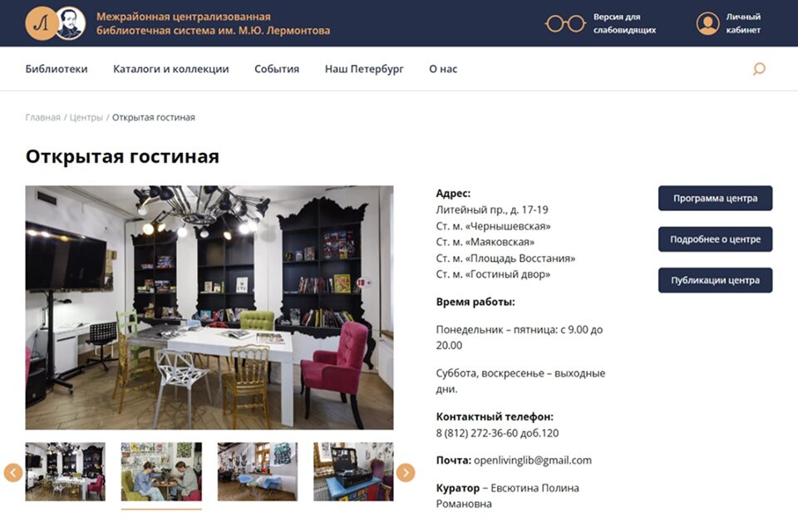
Task: Select first thumbnail of room with bookshelves
Action: (x=66, y=471)
